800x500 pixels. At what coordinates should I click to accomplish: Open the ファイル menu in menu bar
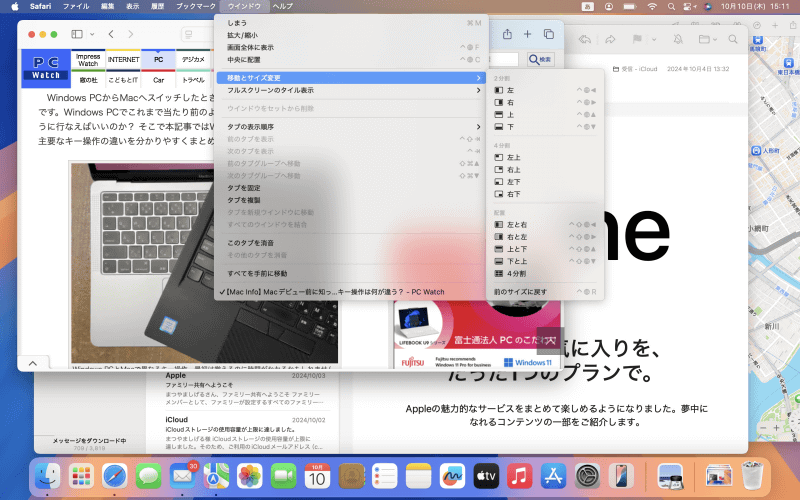tap(76, 6)
